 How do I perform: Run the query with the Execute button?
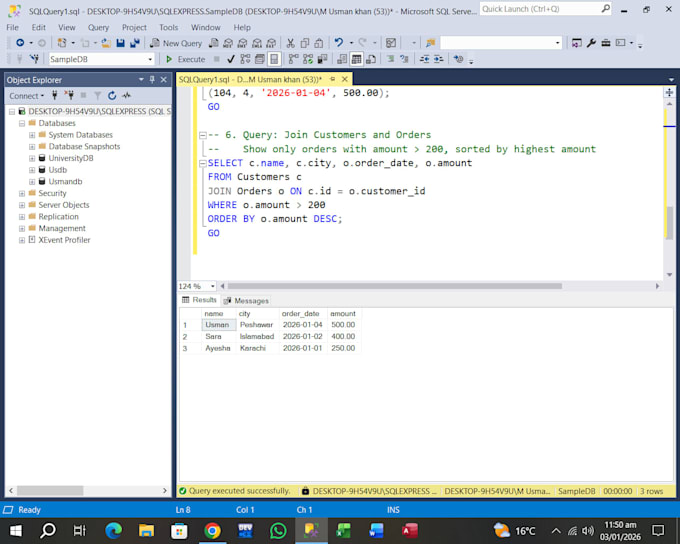tap(186, 59)
